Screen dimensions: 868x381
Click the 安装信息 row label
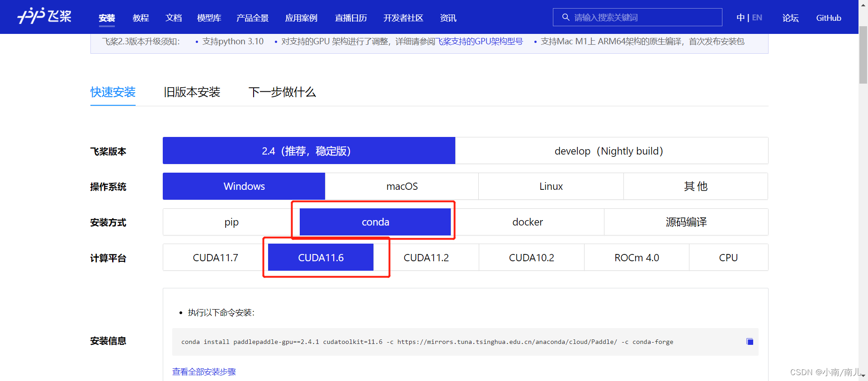pos(108,341)
